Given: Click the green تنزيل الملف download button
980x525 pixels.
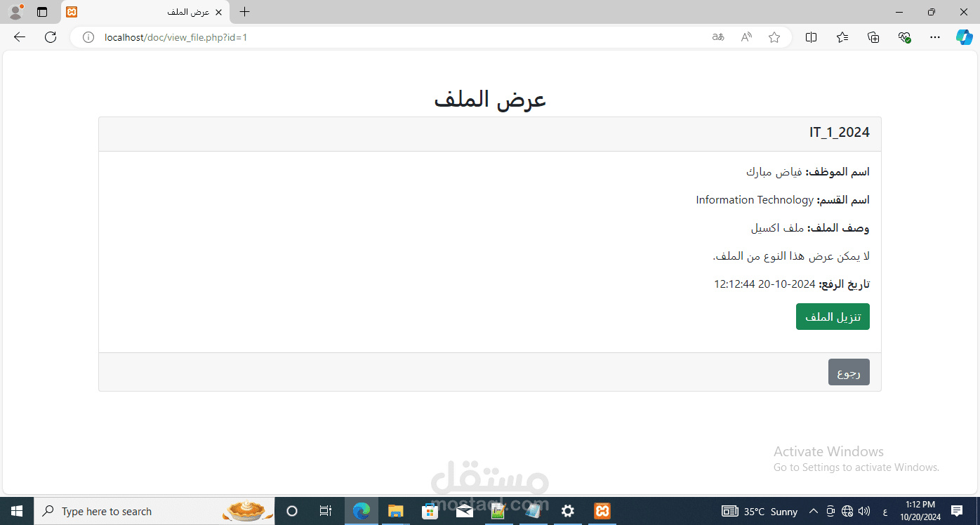Looking at the screenshot, I should coord(833,317).
